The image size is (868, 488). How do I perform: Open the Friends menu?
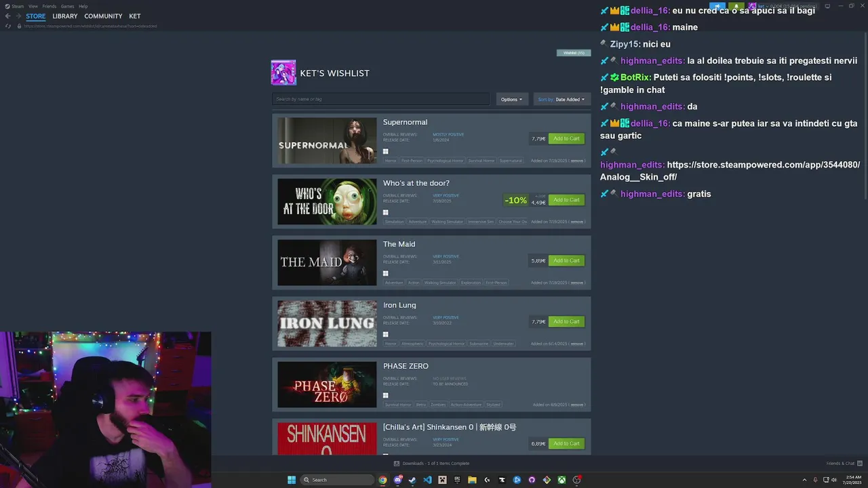[50, 6]
